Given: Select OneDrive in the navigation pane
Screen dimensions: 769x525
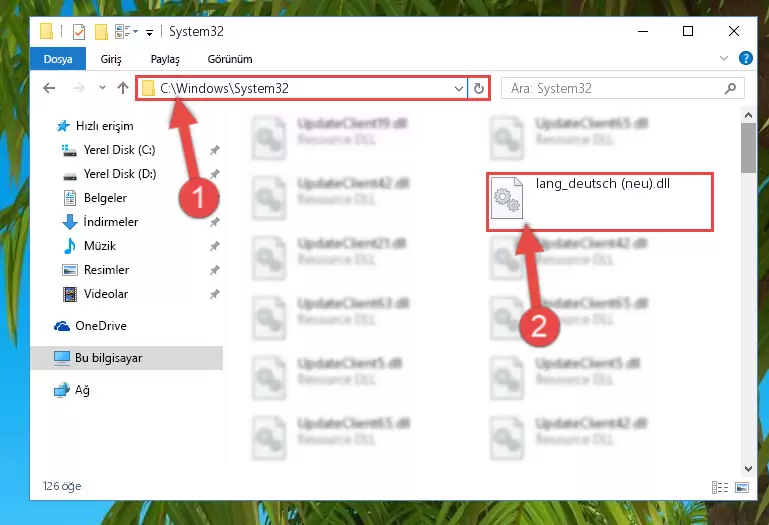Looking at the screenshot, I should pos(101,326).
